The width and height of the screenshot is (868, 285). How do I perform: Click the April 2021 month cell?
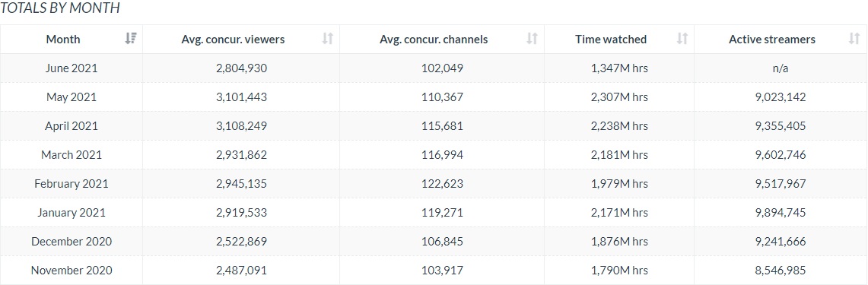72,125
